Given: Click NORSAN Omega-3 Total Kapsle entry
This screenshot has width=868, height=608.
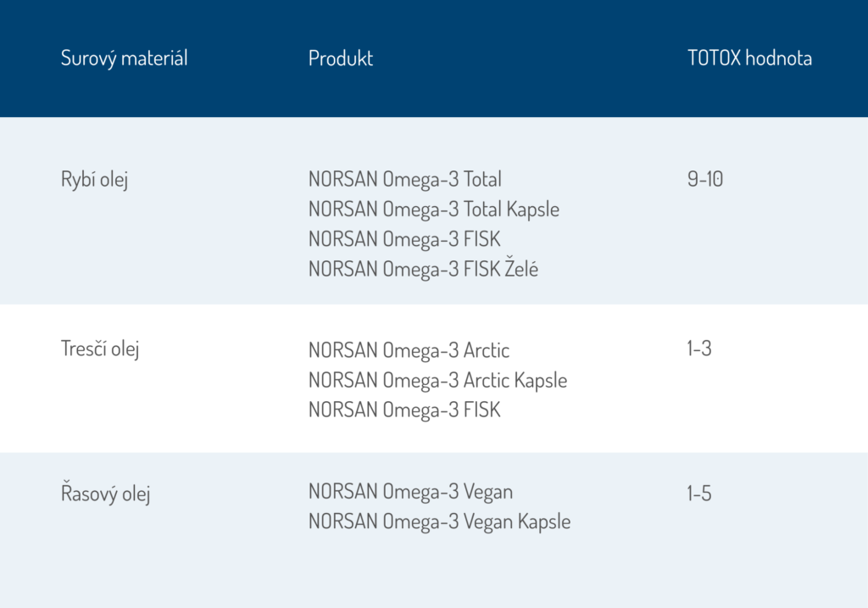Looking at the screenshot, I should 433,209.
